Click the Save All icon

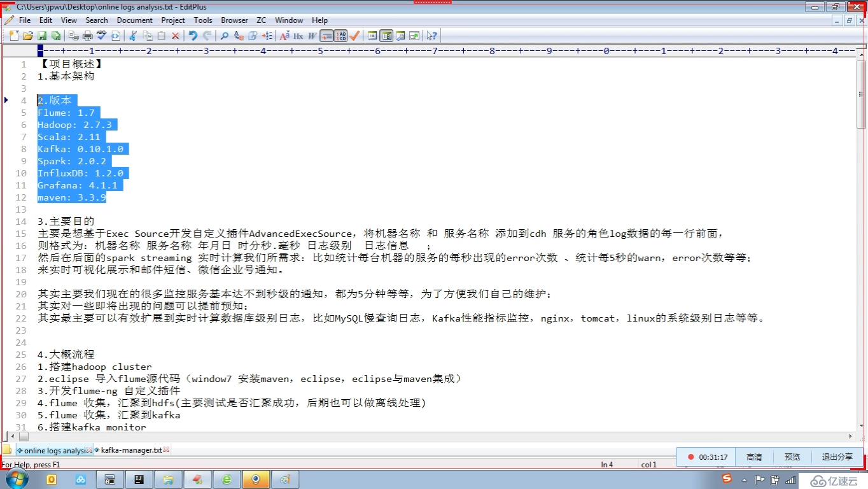point(56,36)
